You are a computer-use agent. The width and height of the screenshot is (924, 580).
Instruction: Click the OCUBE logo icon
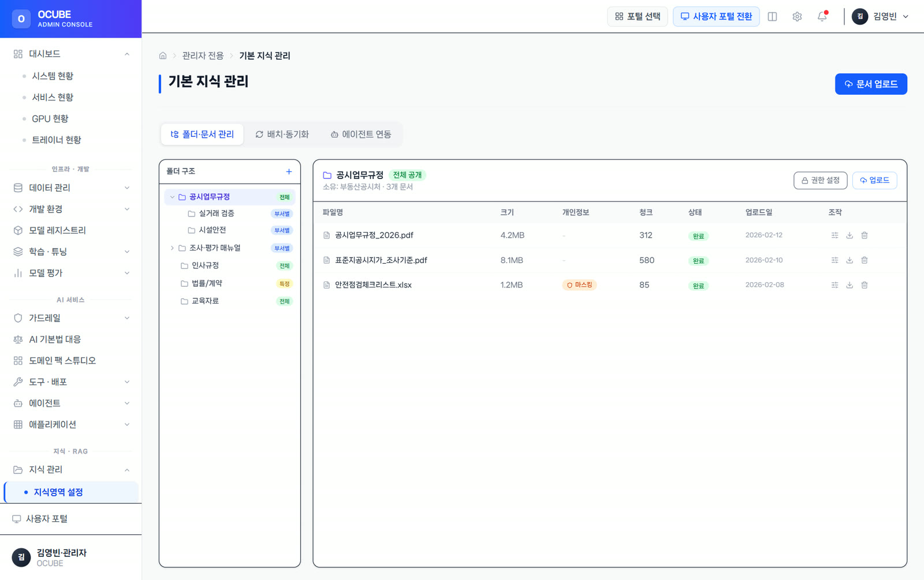(x=21, y=18)
